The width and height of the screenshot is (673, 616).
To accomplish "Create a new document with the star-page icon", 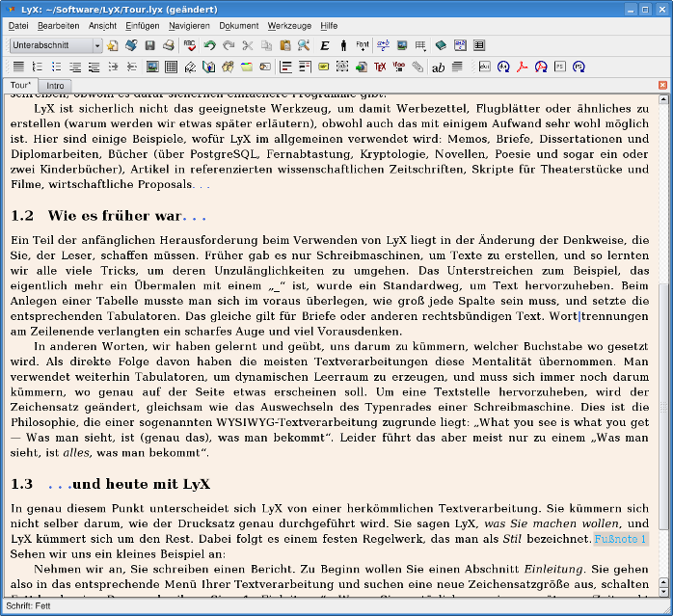I will pyautogui.click(x=113, y=45).
